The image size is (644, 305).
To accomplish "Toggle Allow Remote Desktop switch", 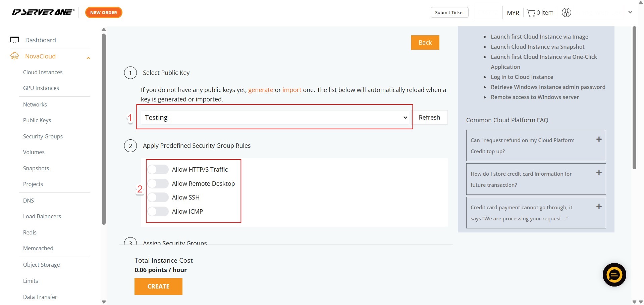I will click(158, 184).
